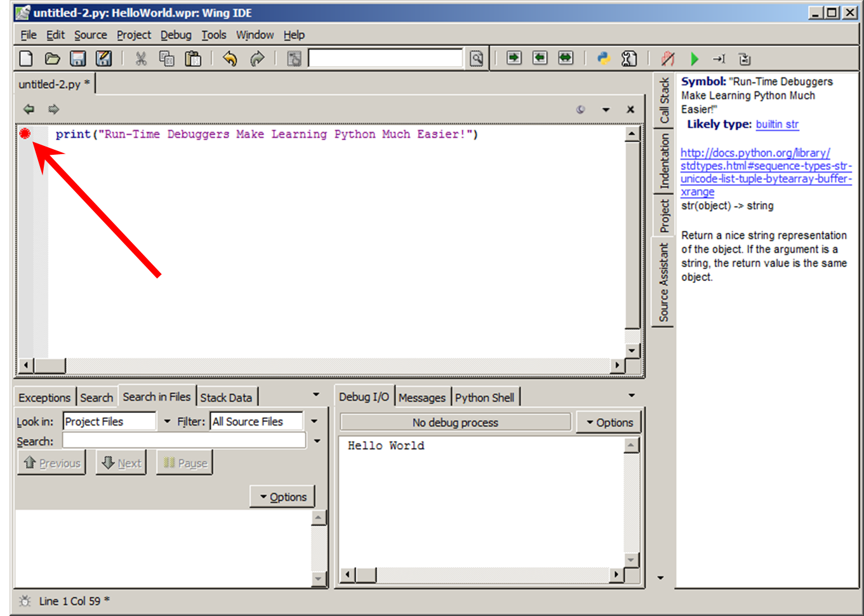Image resolution: width=864 pixels, height=616 pixels.
Task: Start debugging with the green play icon
Action: [694, 59]
